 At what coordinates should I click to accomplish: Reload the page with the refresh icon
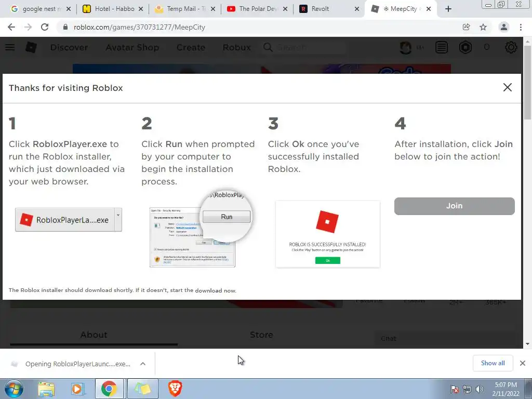[45, 27]
